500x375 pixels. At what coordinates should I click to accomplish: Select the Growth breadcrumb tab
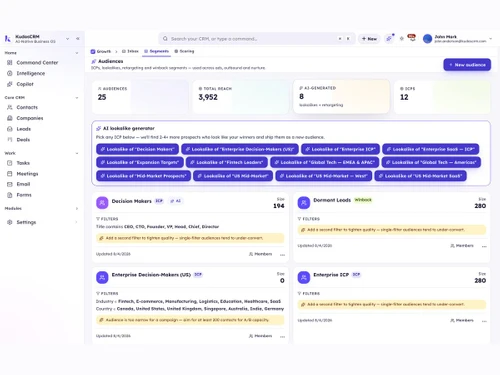101,51
